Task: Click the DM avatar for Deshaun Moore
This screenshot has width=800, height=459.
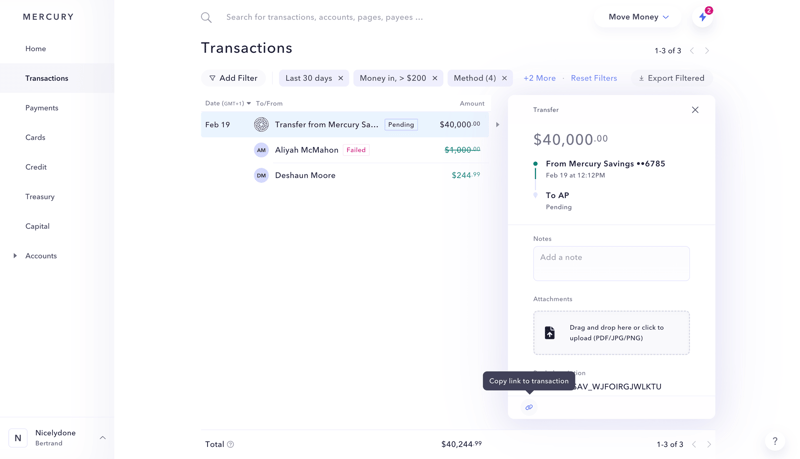Action: tap(261, 175)
